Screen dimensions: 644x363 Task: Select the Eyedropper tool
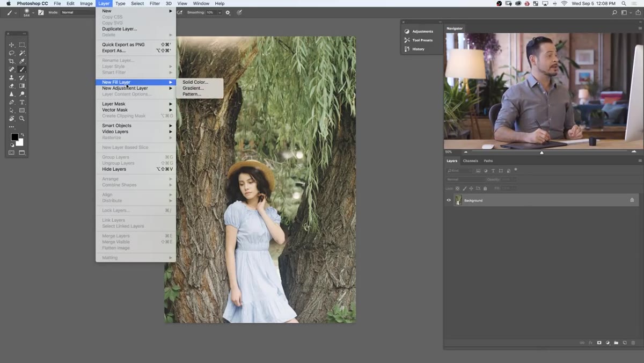click(22, 61)
